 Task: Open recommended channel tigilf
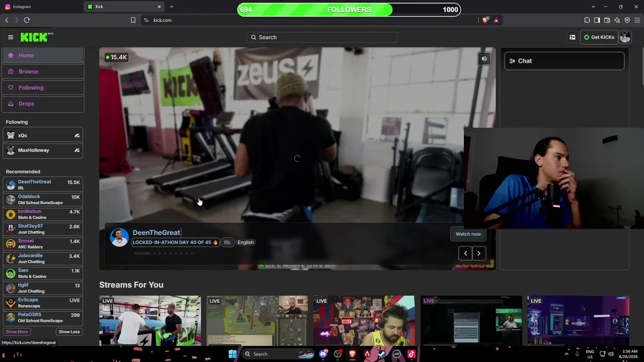pos(43,288)
